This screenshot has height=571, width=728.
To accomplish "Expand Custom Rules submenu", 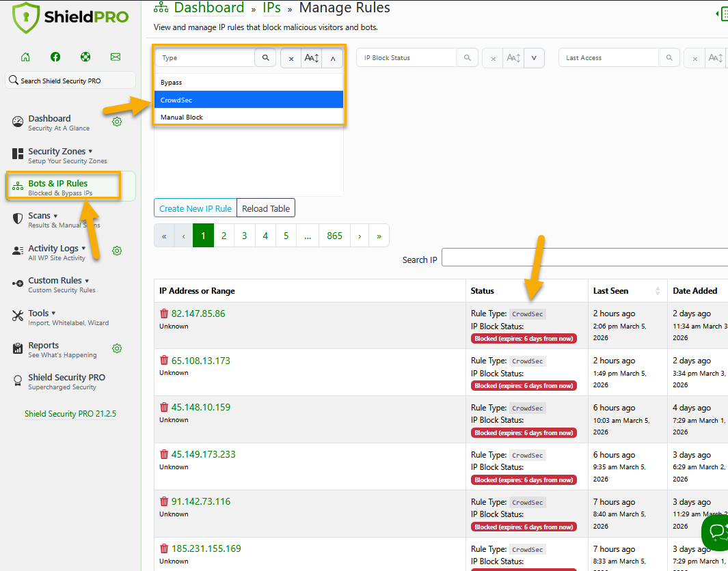I will [87, 281].
